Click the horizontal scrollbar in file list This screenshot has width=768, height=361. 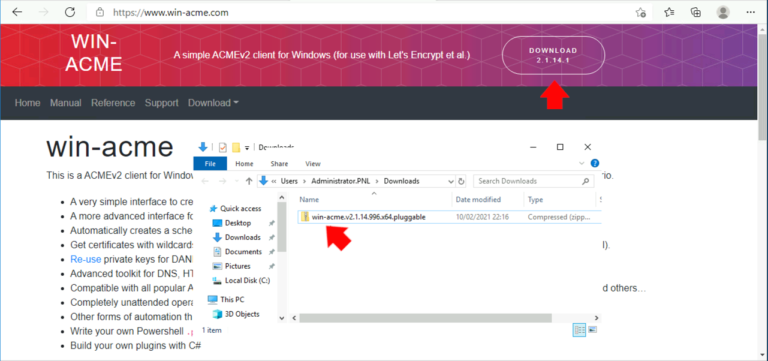(x=426, y=318)
